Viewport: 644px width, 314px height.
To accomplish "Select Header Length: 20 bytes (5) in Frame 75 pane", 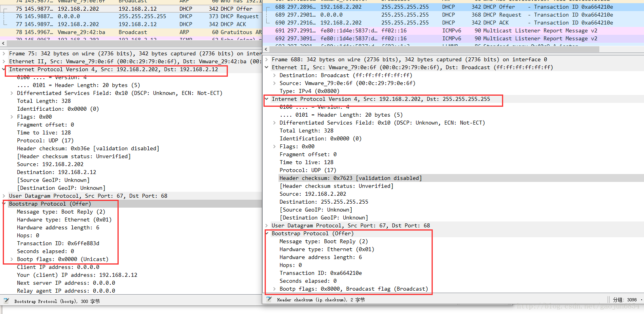I will [78, 85].
